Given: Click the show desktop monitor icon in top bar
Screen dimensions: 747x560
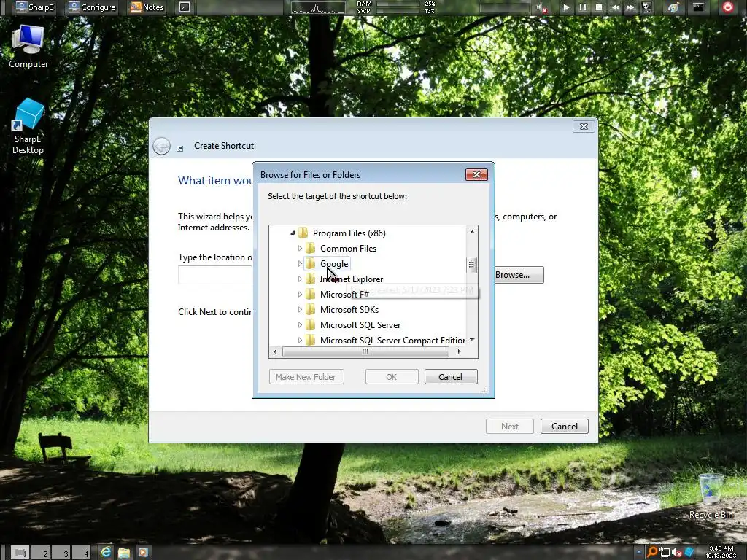Looking at the screenshot, I should [x=698, y=7].
